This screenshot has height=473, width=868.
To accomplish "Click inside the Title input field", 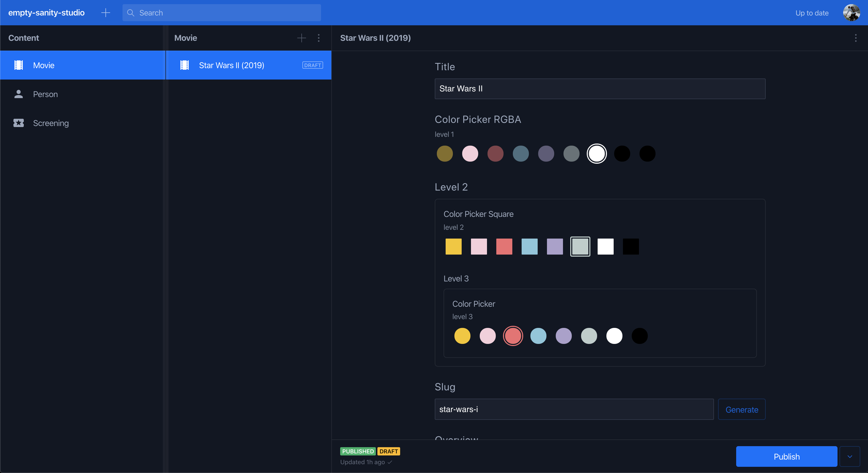I will (600, 89).
